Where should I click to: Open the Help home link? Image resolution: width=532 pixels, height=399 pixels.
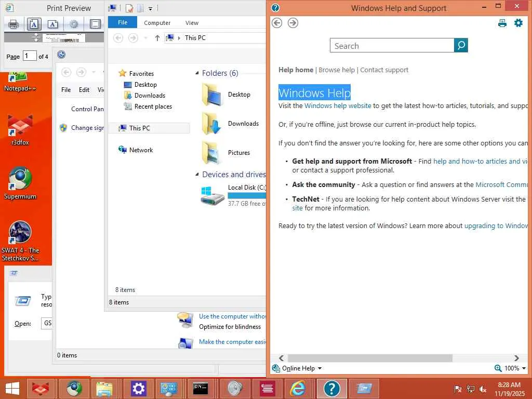296,70
